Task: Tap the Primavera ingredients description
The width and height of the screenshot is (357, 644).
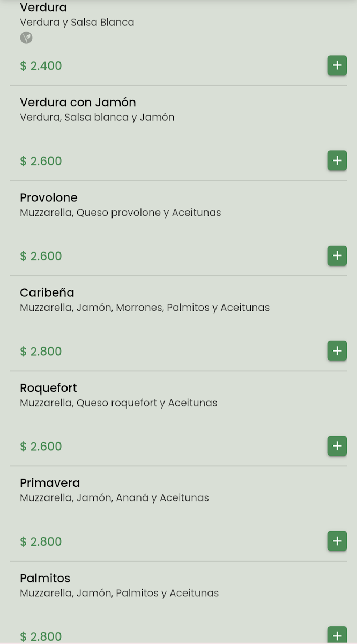Action: tap(114, 497)
